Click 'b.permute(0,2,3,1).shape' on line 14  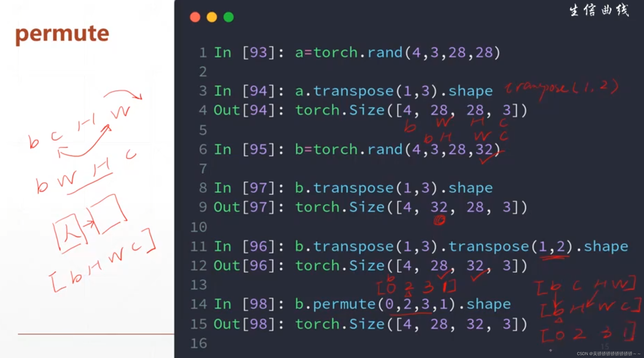[403, 304]
